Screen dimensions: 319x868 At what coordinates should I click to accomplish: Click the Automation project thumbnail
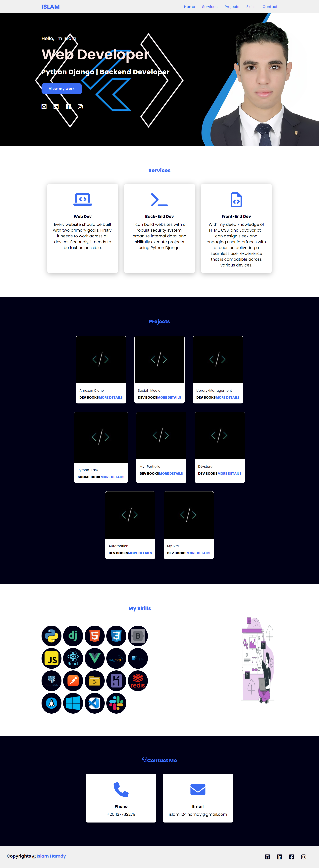click(x=130, y=515)
